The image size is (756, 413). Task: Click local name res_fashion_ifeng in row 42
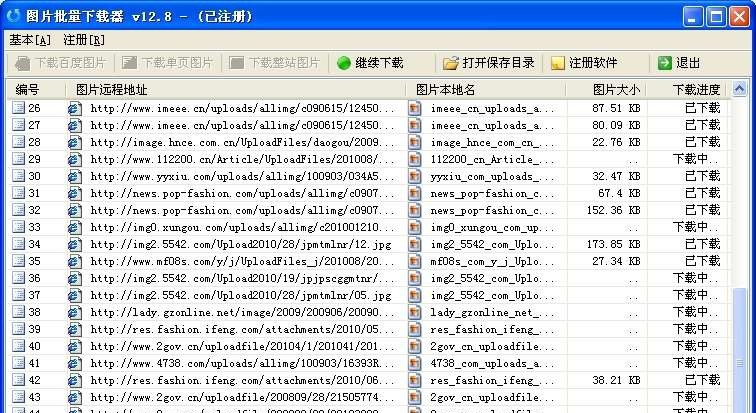[492, 381]
